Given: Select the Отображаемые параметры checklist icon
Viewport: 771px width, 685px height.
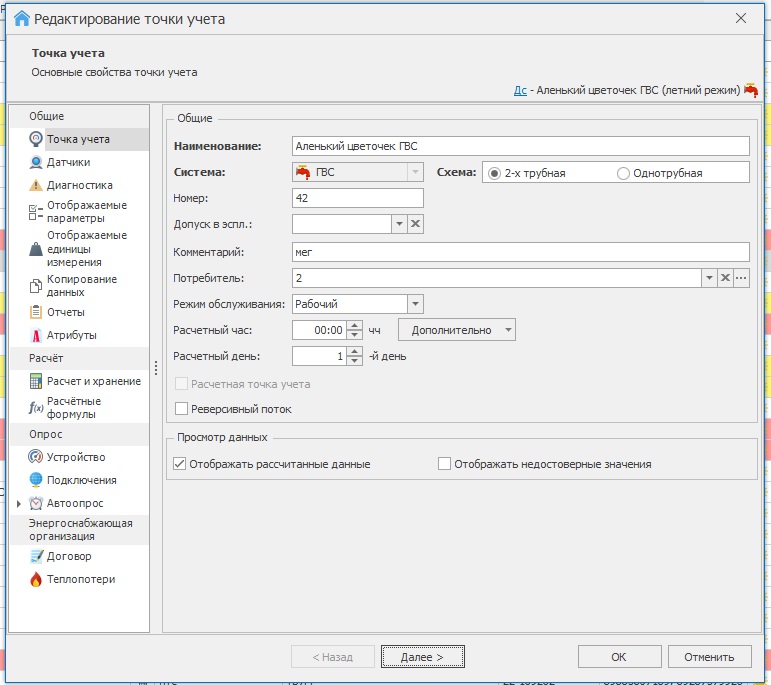Looking at the screenshot, I should click(35, 212).
